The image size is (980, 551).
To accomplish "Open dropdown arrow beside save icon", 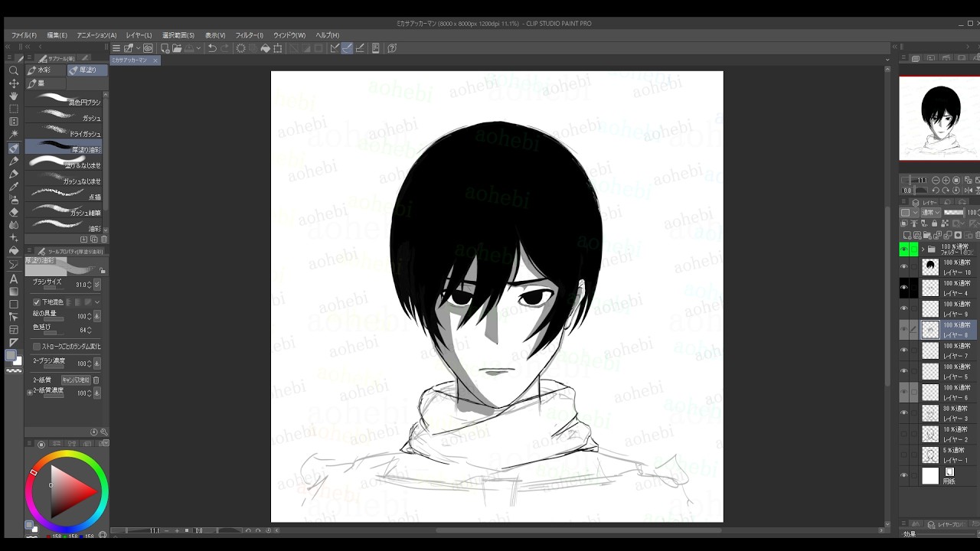I will tap(198, 48).
